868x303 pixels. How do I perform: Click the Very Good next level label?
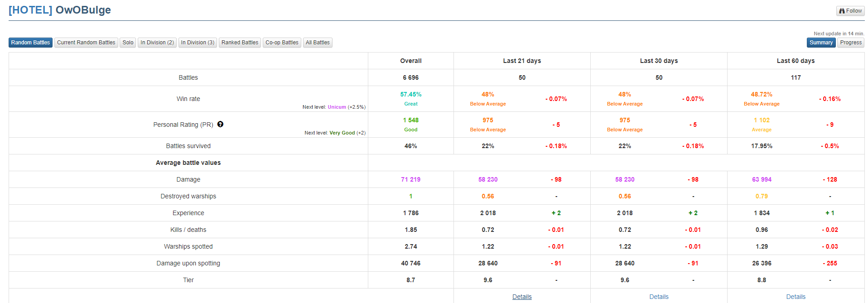click(x=342, y=133)
